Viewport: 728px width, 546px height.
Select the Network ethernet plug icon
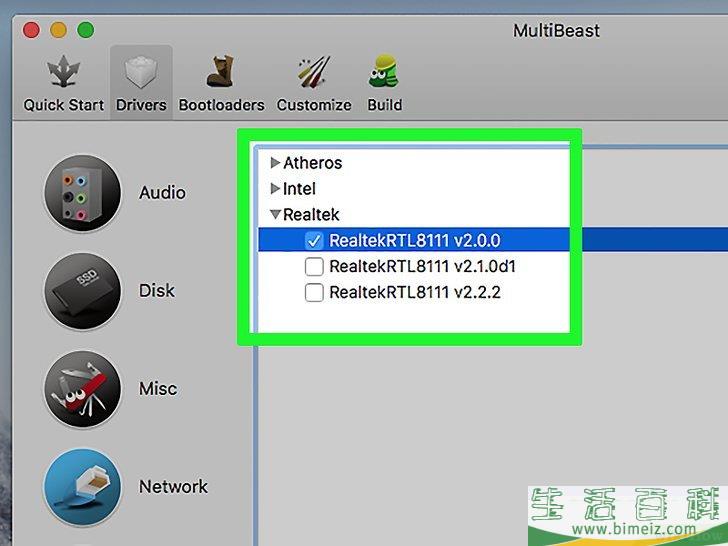pos(82,487)
